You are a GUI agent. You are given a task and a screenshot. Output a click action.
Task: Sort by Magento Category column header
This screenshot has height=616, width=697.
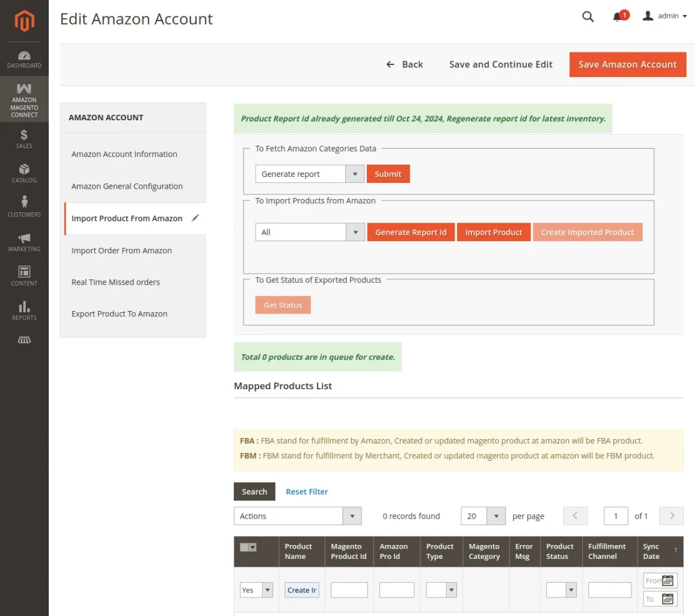tap(485, 552)
